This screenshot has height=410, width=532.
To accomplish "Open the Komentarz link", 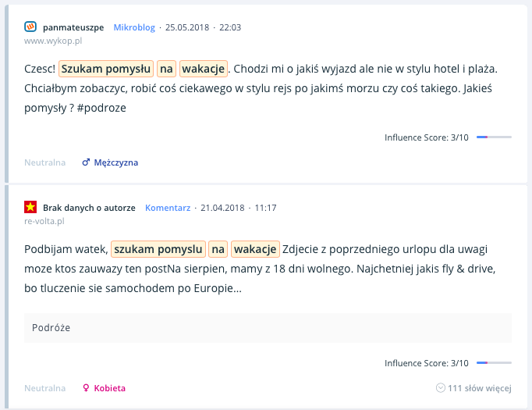I will pyautogui.click(x=168, y=208).
